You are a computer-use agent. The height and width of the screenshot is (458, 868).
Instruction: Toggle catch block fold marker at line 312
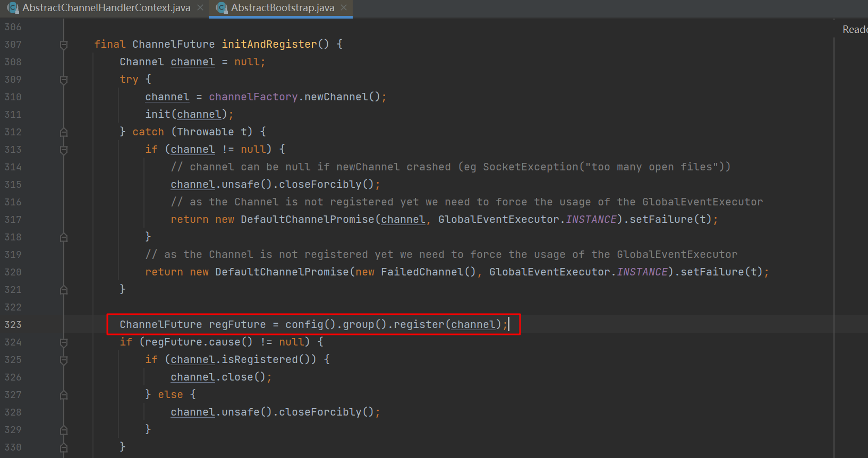pyautogui.click(x=64, y=132)
